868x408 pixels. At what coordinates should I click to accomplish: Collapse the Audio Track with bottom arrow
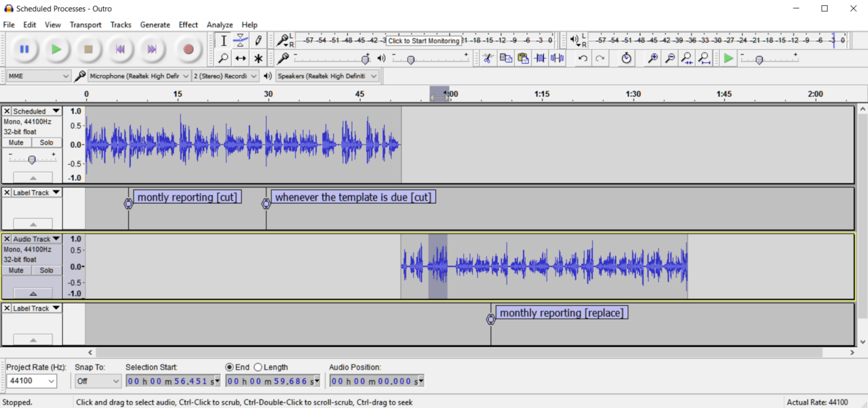point(33,293)
